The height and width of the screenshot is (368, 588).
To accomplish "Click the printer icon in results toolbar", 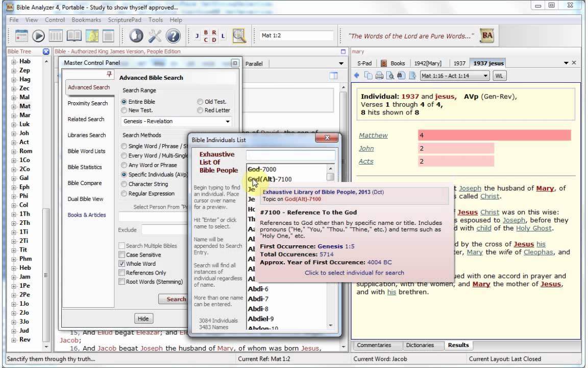I will click(x=379, y=76).
